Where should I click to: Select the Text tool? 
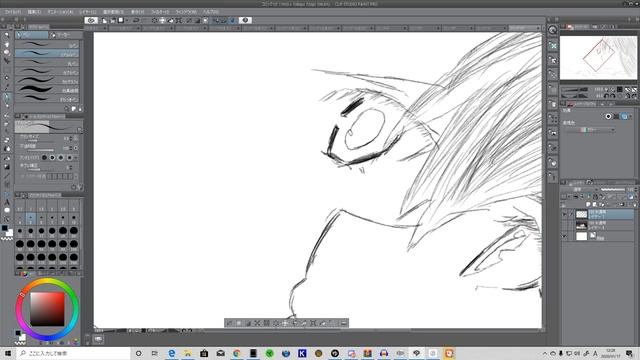tap(7, 202)
